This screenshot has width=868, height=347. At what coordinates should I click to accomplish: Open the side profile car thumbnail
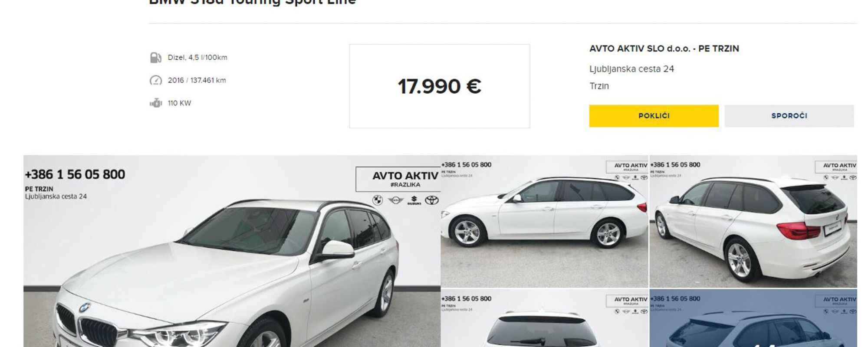coord(544,221)
